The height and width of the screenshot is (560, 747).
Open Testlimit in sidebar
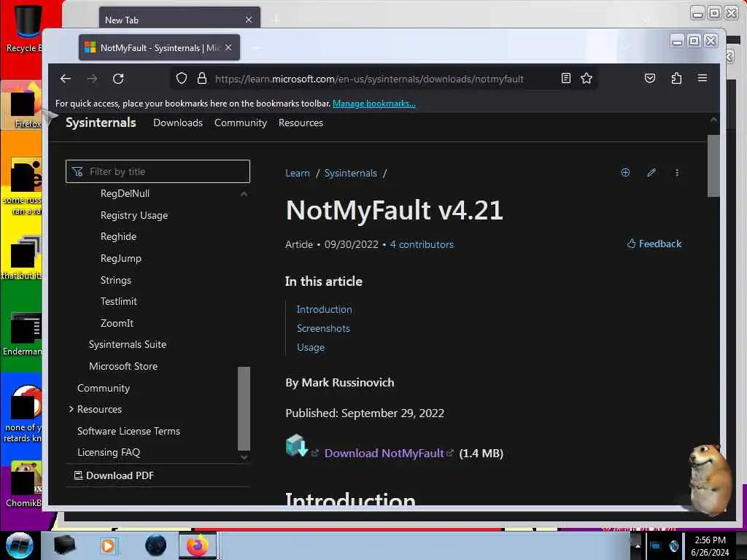pos(119,301)
